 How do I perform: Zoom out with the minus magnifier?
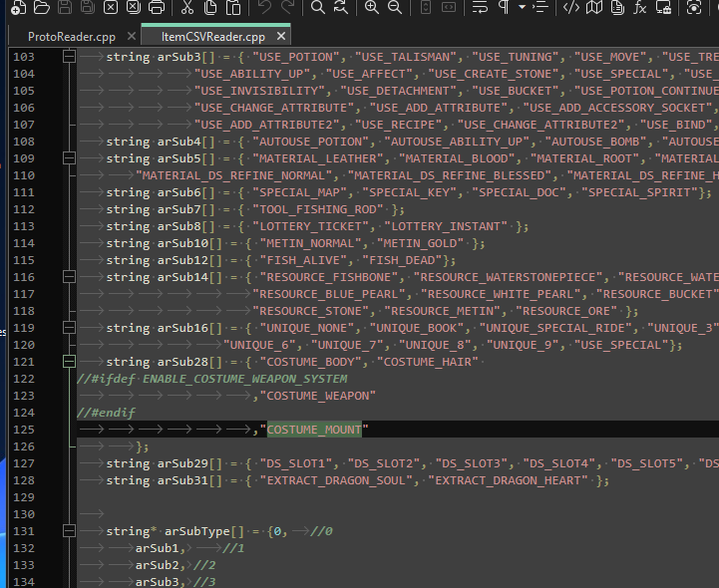pos(394,7)
